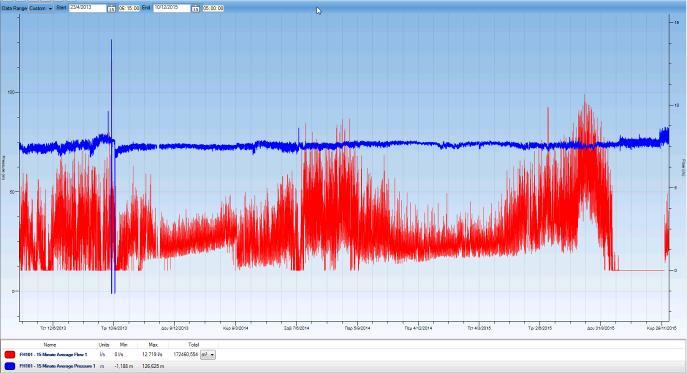Open the Start date calendar picker
This screenshot has height=373, width=687.
111,8
